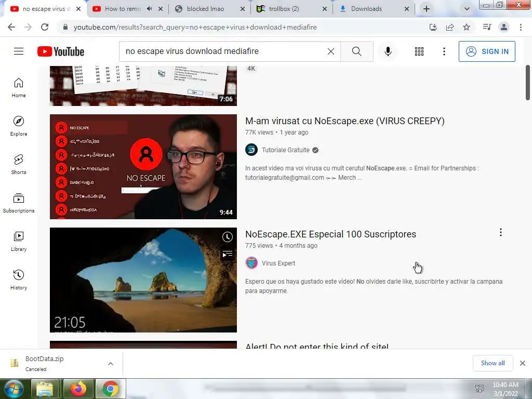The width and height of the screenshot is (532, 399).
Task: Open 'Alert! Do not enter this kind of site' video
Action: click(317, 346)
